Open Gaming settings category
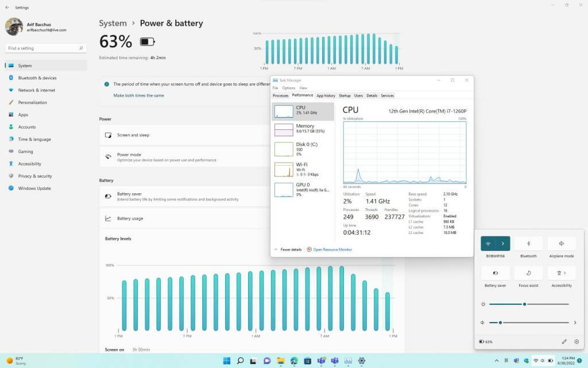Screen dimensions: 588x368 pyautogui.click(x=46, y=151)
